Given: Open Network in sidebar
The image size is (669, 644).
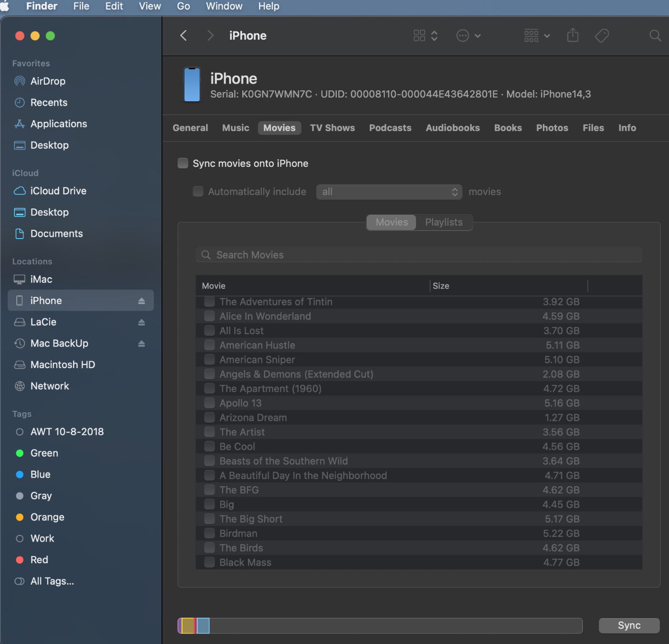Looking at the screenshot, I should coord(50,386).
